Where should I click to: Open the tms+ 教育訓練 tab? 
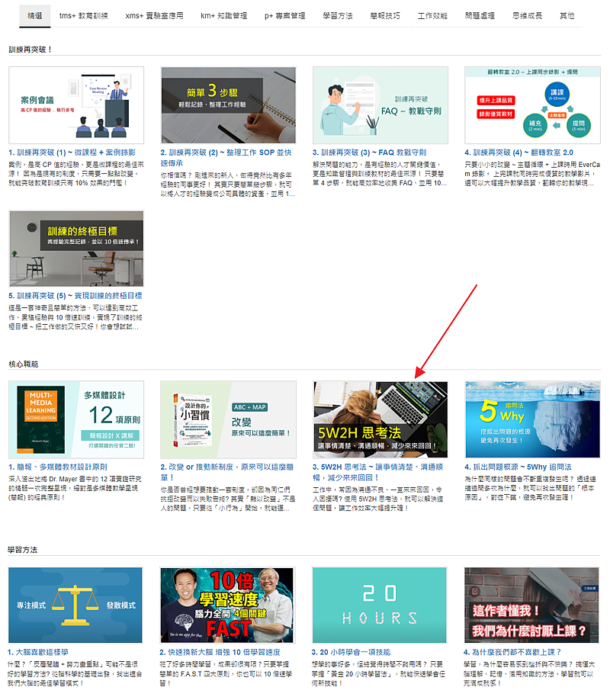click(84, 15)
